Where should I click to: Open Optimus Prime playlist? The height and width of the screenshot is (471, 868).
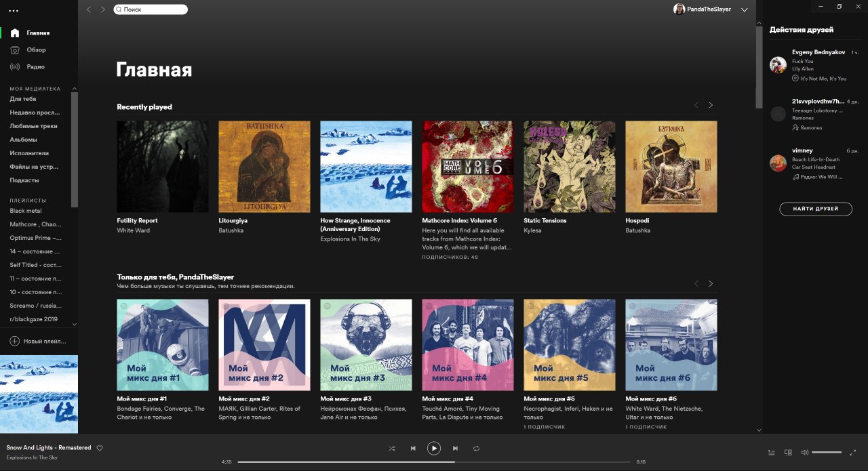35,238
